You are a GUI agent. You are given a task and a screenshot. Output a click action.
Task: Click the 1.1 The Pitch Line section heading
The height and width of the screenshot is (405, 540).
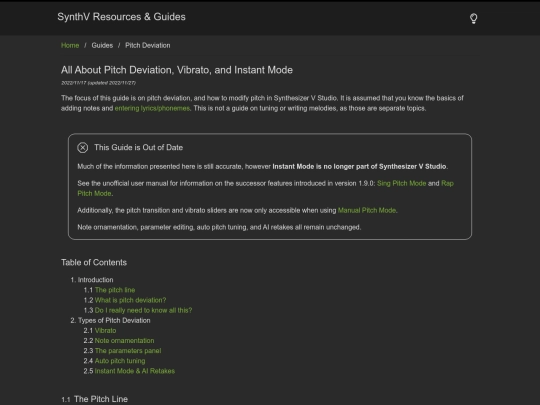(x=95, y=399)
